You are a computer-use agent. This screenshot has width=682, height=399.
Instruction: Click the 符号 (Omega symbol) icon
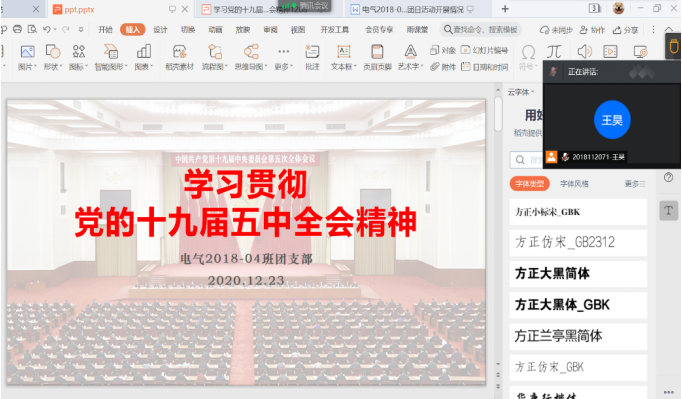point(528,53)
